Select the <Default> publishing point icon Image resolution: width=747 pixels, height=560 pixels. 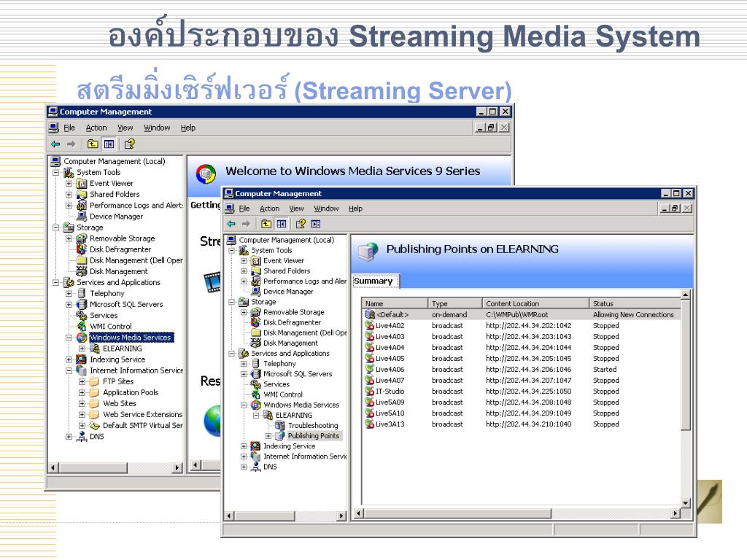point(369,314)
